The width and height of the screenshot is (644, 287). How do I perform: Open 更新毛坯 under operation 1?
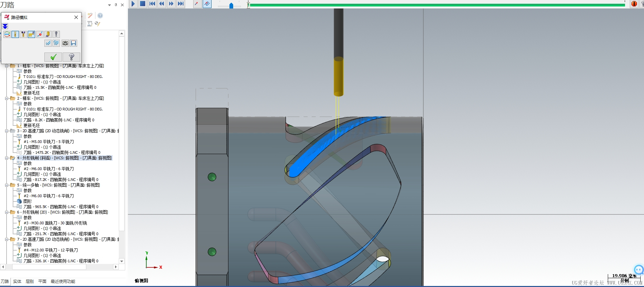pos(31,93)
